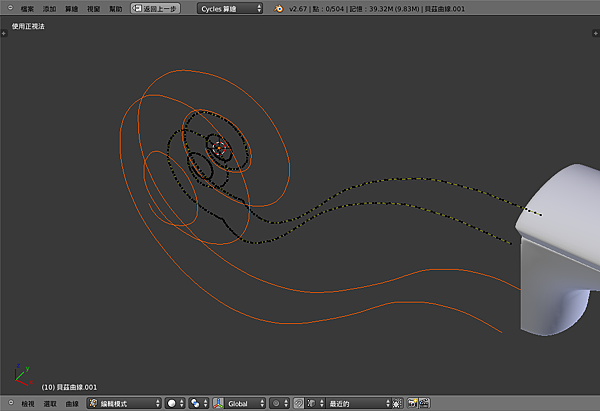Viewport: 600px width, 411px height.
Task: Open the proportional editing dropdown
Action: (x=279, y=403)
